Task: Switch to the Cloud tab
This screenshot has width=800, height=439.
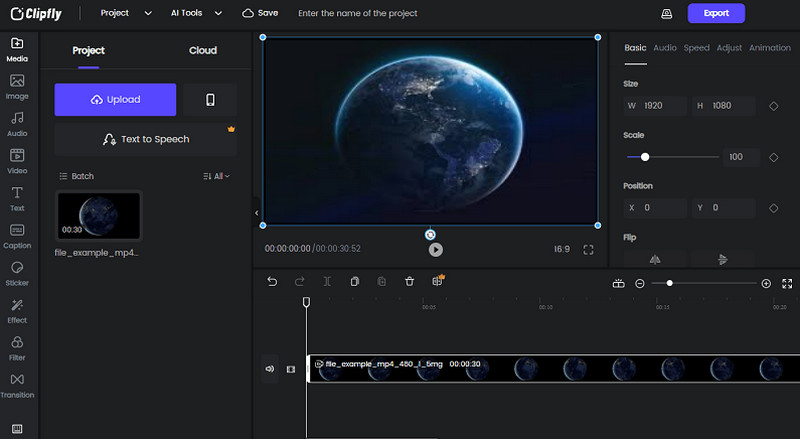Action: coord(203,50)
